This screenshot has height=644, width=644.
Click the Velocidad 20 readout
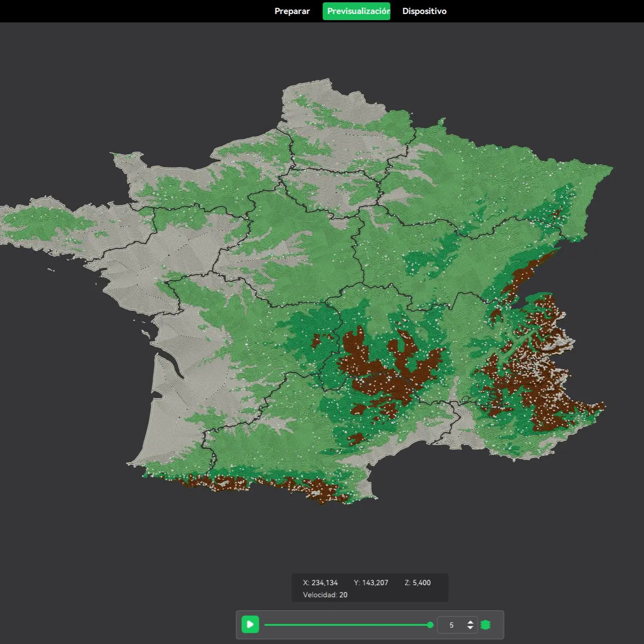325,595
